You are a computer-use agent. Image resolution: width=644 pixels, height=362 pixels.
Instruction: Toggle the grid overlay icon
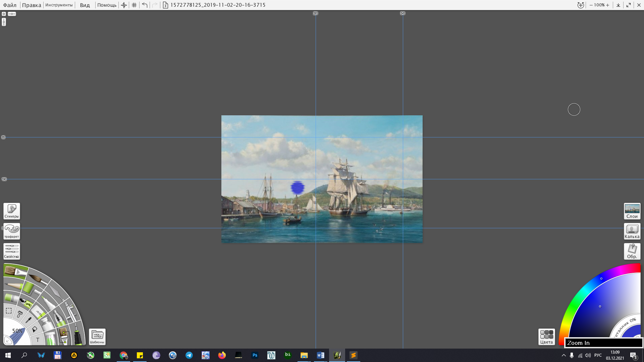click(x=134, y=5)
